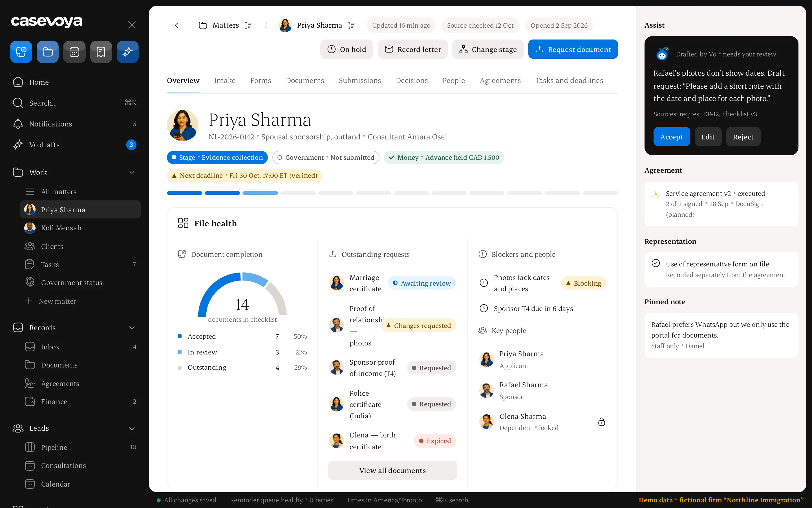Open the bookmark records shortcut in the launcher
Image resolution: width=812 pixels, height=508 pixels.
(x=101, y=52)
